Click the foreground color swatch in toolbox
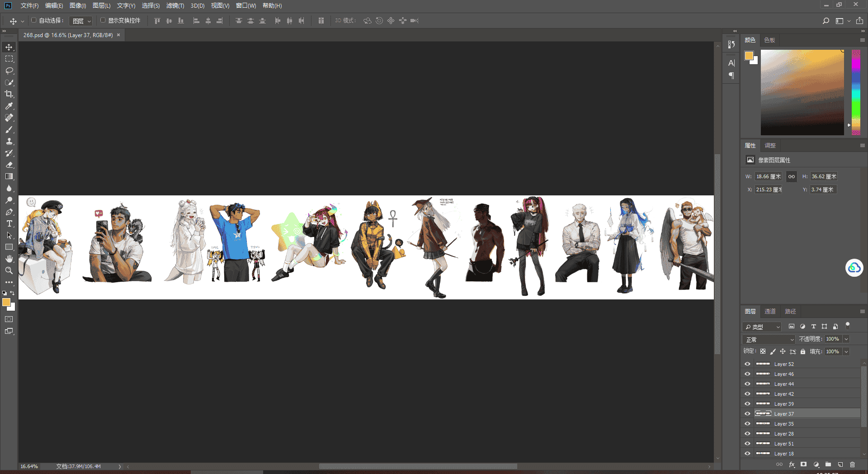The height and width of the screenshot is (474, 868). 6,303
